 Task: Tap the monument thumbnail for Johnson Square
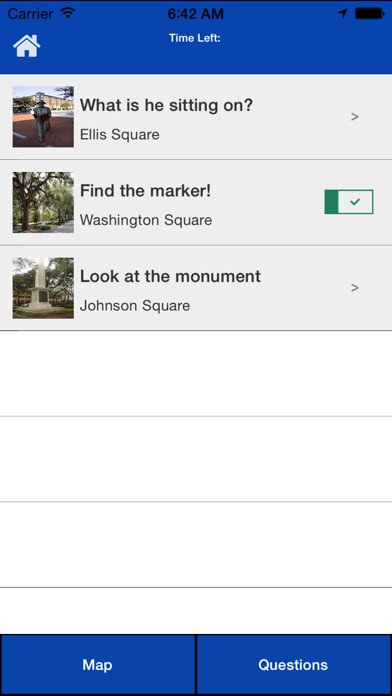pos(43,288)
